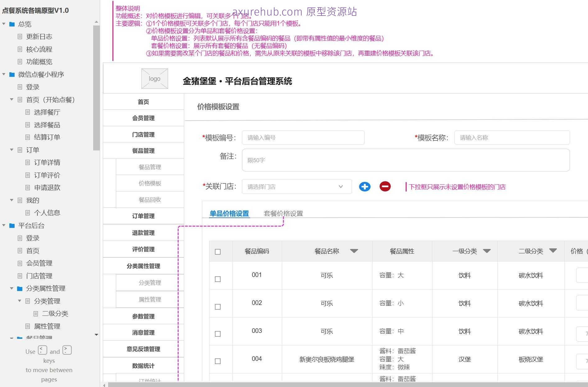Click the sidebar vertical scrollbar thumb

click(96, 88)
